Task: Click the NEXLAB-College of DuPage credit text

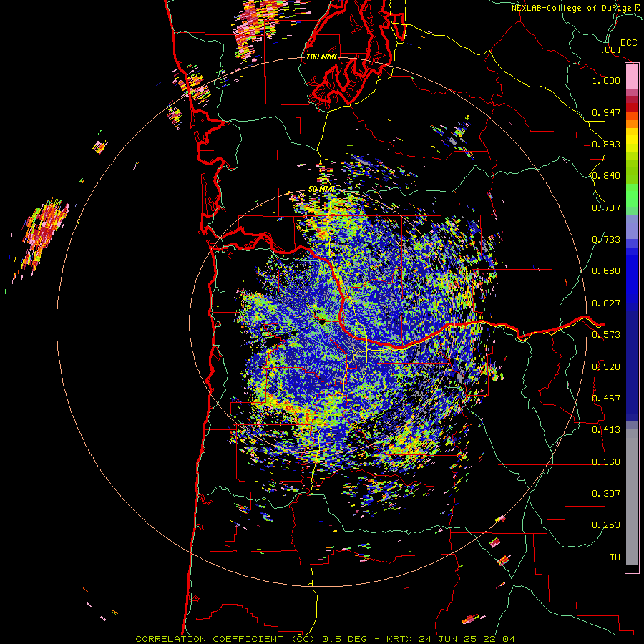Action: 571,8
